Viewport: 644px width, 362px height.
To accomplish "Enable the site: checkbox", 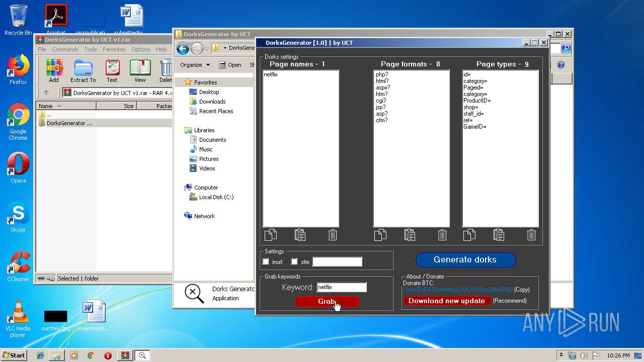I will click(x=294, y=261).
